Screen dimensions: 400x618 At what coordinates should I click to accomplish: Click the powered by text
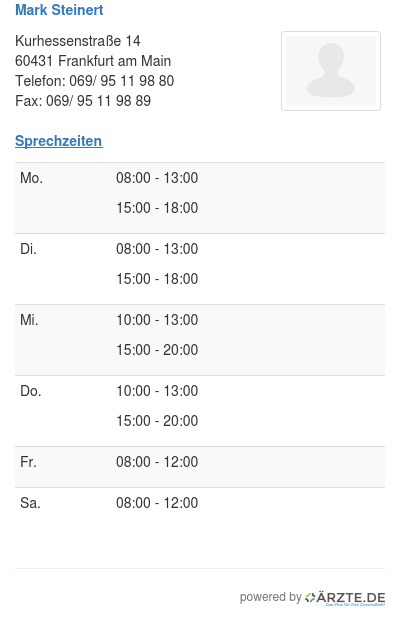(271, 597)
